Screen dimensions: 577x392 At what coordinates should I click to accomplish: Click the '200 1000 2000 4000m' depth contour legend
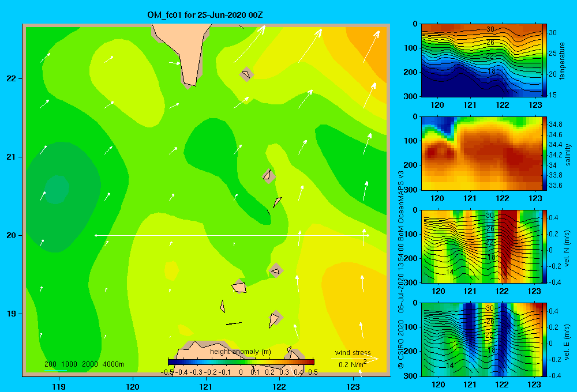coord(84,364)
